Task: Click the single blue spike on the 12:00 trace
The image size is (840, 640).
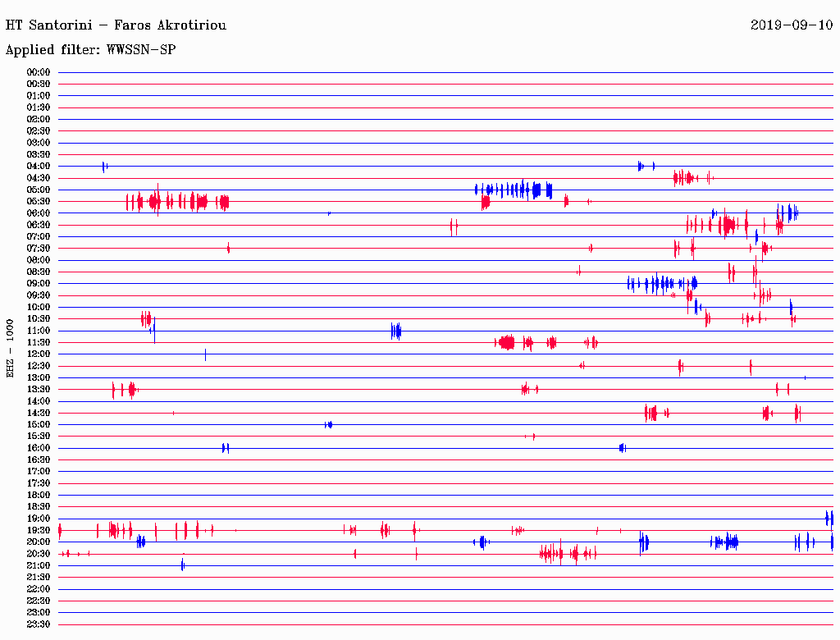Action: pyautogui.click(x=205, y=354)
